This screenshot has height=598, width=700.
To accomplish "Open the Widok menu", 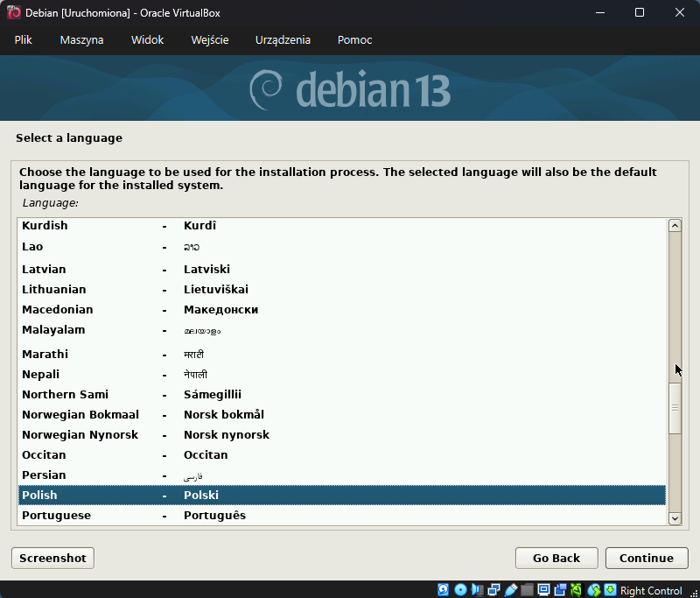I will click(x=147, y=40).
